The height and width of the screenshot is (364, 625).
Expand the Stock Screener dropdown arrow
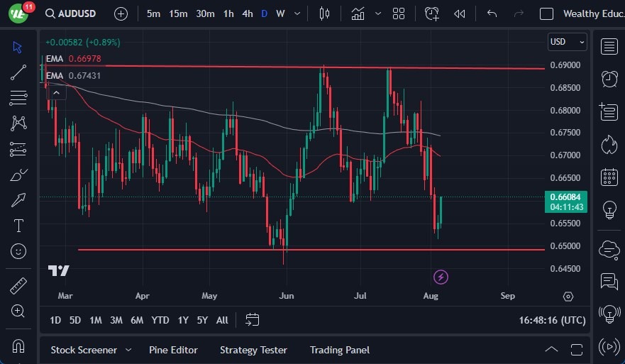pos(128,350)
